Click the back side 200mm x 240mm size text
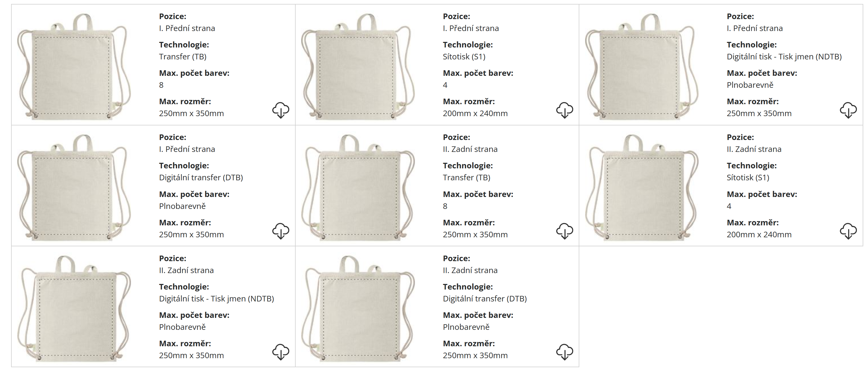 pos(759,234)
